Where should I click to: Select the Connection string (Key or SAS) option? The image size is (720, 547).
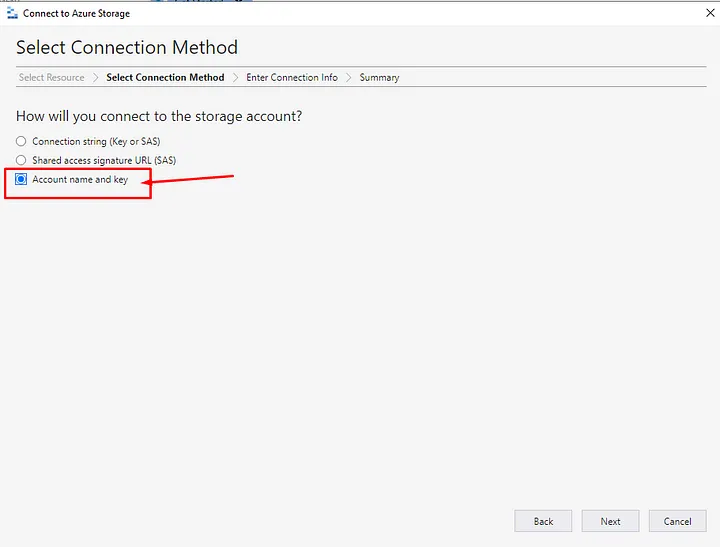[22, 142]
